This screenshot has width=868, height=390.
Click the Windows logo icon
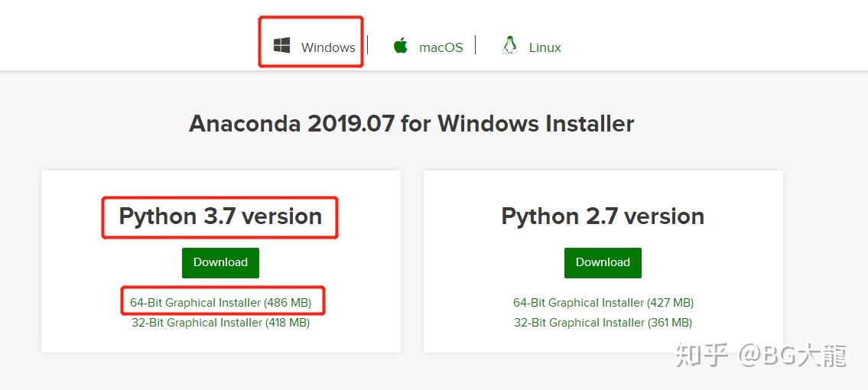pyautogui.click(x=281, y=46)
